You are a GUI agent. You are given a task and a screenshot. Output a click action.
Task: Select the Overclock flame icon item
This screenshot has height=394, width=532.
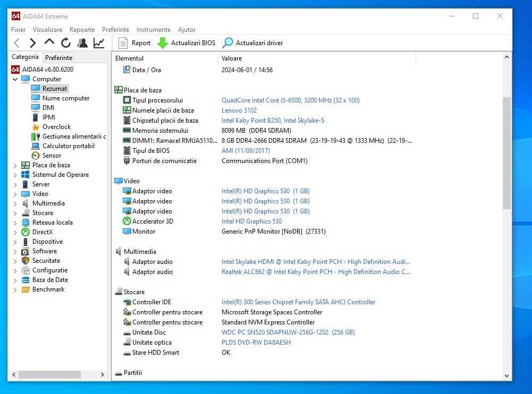pos(36,127)
